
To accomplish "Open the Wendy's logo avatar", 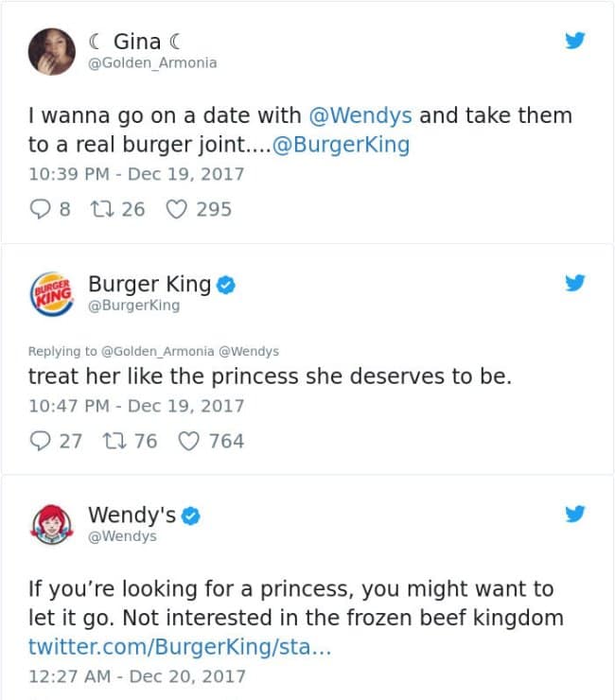I will point(52,524).
